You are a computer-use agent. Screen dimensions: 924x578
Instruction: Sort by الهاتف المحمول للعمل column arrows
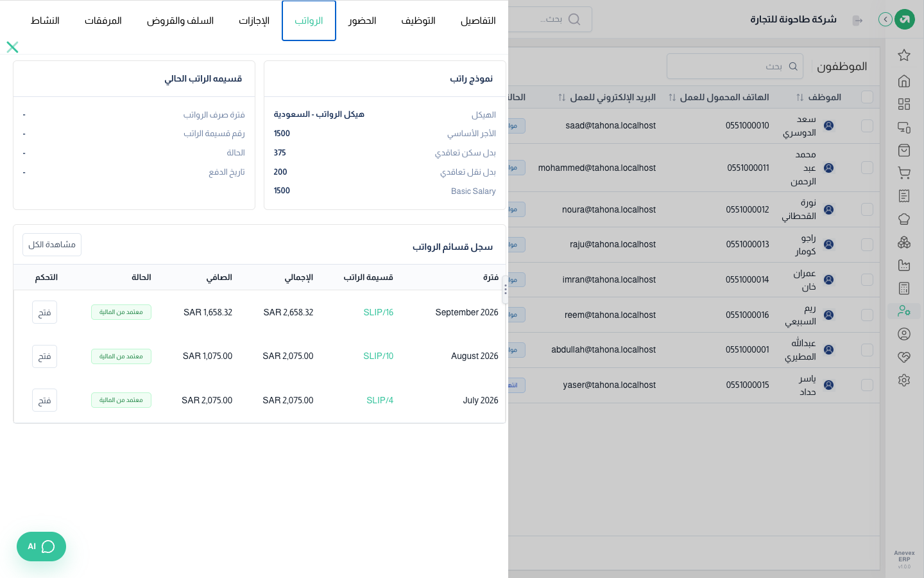[x=672, y=98]
